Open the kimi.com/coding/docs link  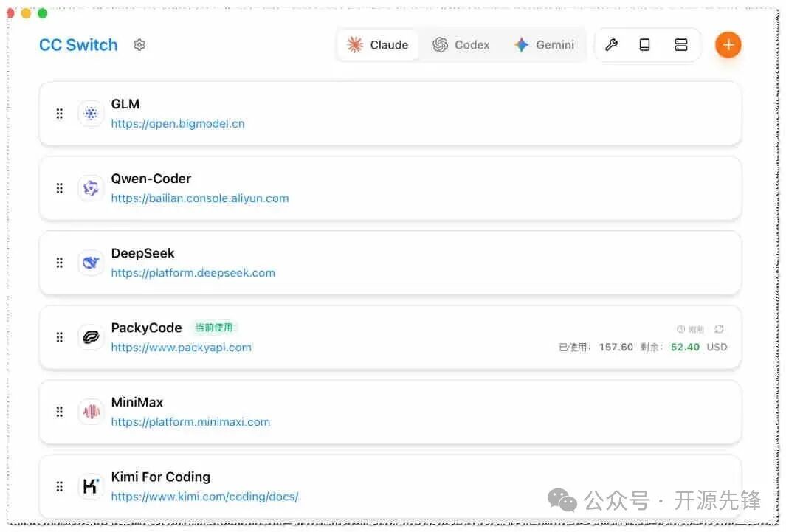click(x=204, y=497)
